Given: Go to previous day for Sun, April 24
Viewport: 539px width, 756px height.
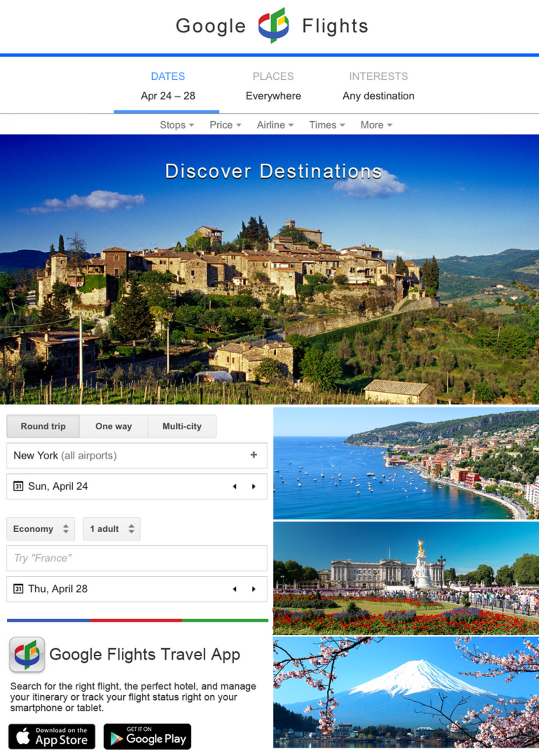Looking at the screenshot, I should coord(235,486).
